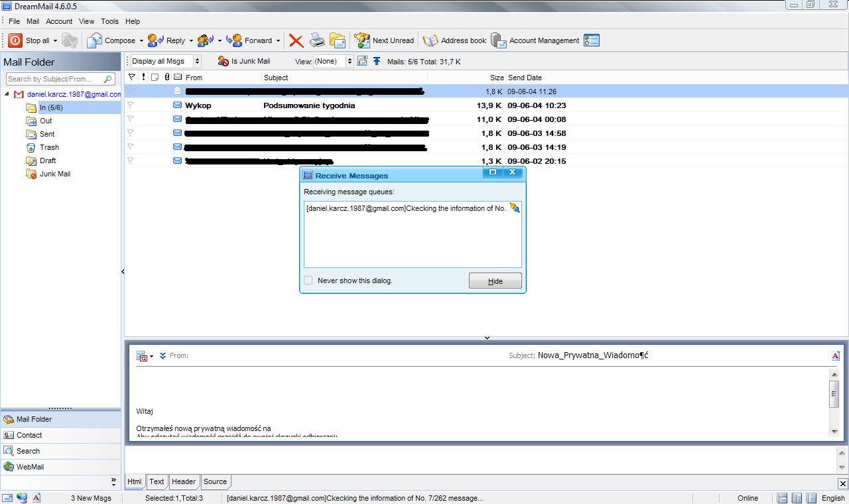Click the greyed receive mail icon next to Stop all
This screenshot has width=849, height=504.
pos(70,40)
